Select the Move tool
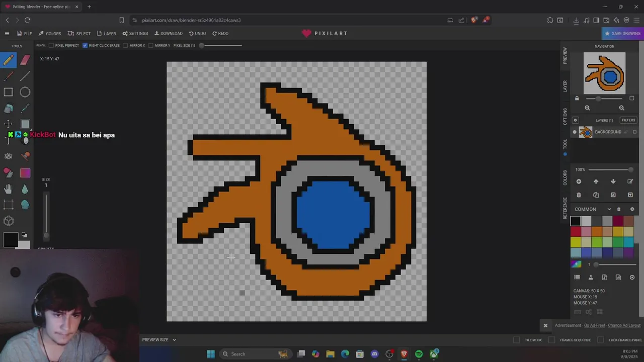This screenshot has height=362, width=644. [9, 124]
